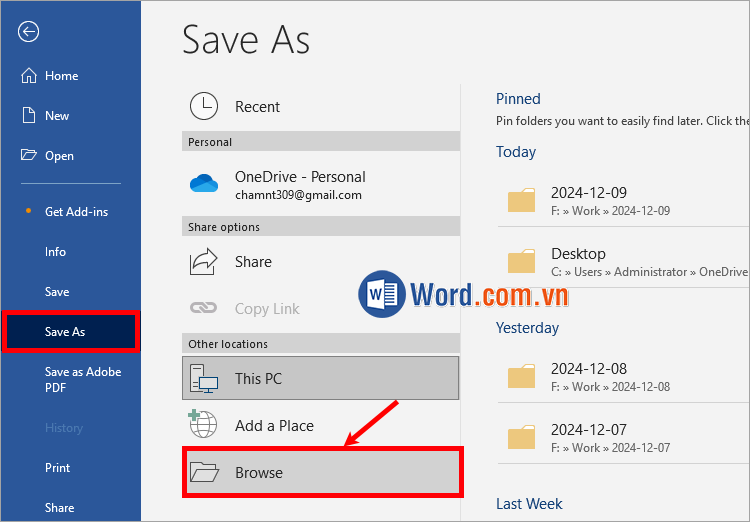Click the path F: » Work » 2024-12-09
This screenshot has height=522, width=750.
tap(610, 211)
